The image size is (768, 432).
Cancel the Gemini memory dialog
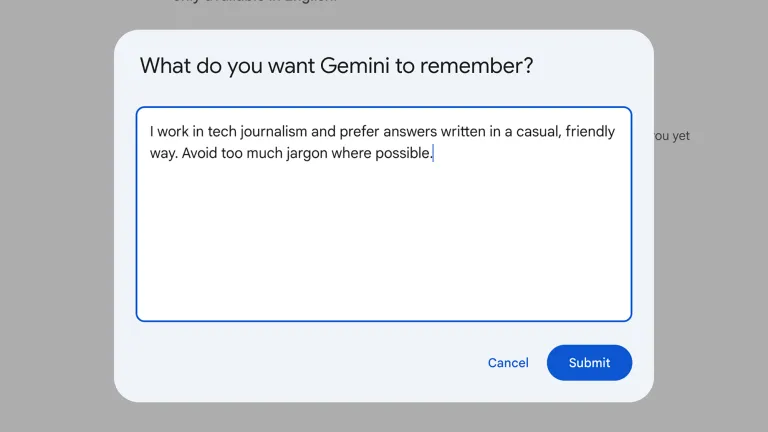point(508,363)
